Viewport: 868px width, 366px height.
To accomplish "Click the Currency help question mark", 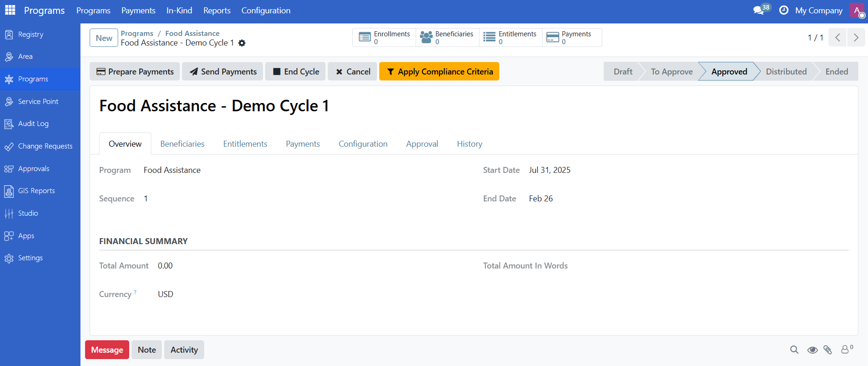I will click(135, 292).
